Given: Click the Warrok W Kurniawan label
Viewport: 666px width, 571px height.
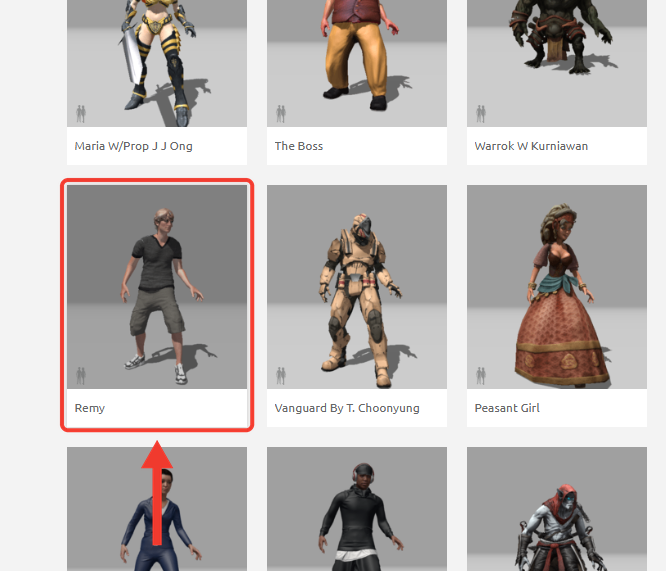Looking at the screenshot, I should [531, 146].
